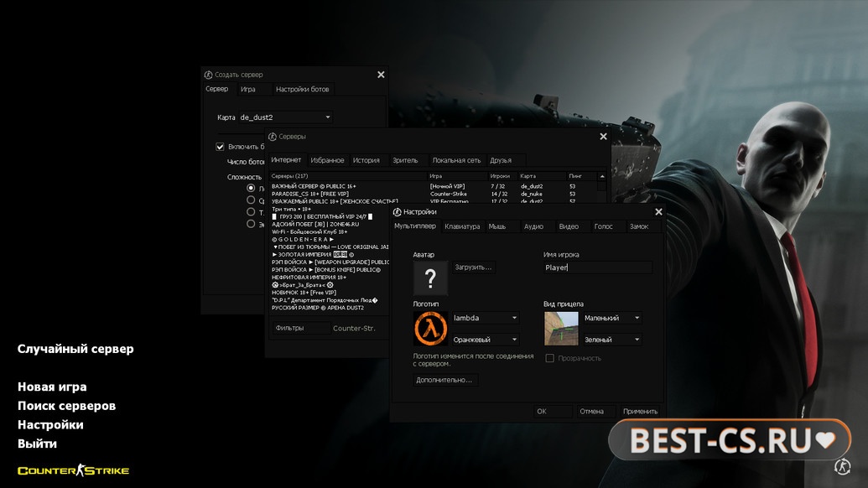Switch to the Клавиатура tab
This screenshot has height=488, width=868.
tap(462, 226)
